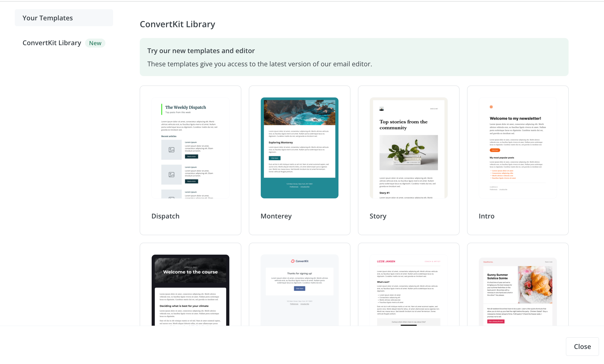The image size is (604, 364).
Task: Select the Sunny Summer Solstice Soirée template
Action: [x=518, y=291]
